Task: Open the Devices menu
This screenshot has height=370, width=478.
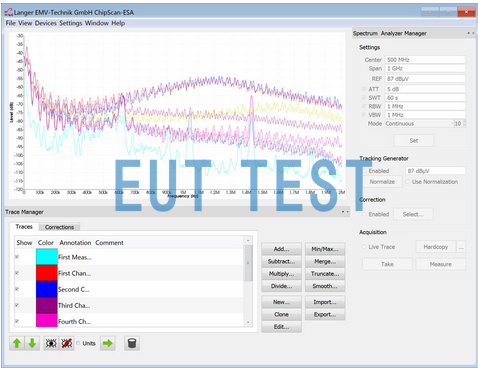Action: click(46, 23)
